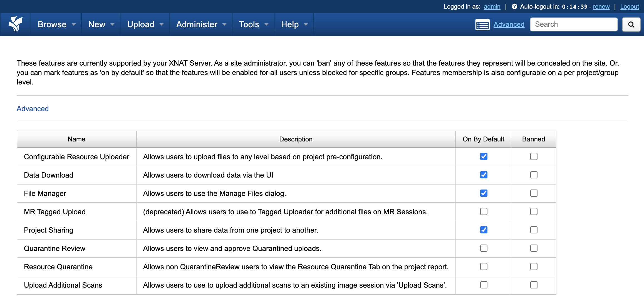Click the renew session link
This screenshot has height=299, width=644.
[x=601, y=7]
